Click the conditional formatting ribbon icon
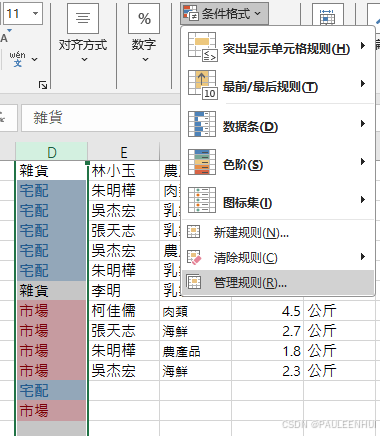This screenshot has width=380, height=436. click(191, 13)
